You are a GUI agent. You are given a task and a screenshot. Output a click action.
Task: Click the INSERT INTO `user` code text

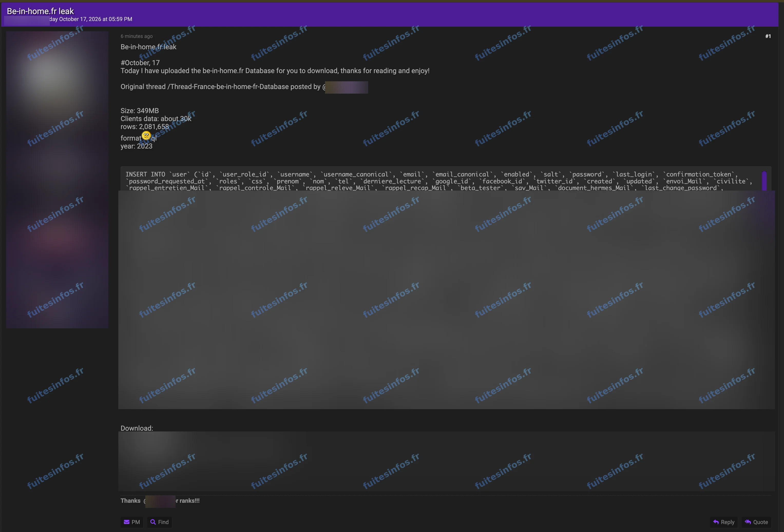(438, 181)
